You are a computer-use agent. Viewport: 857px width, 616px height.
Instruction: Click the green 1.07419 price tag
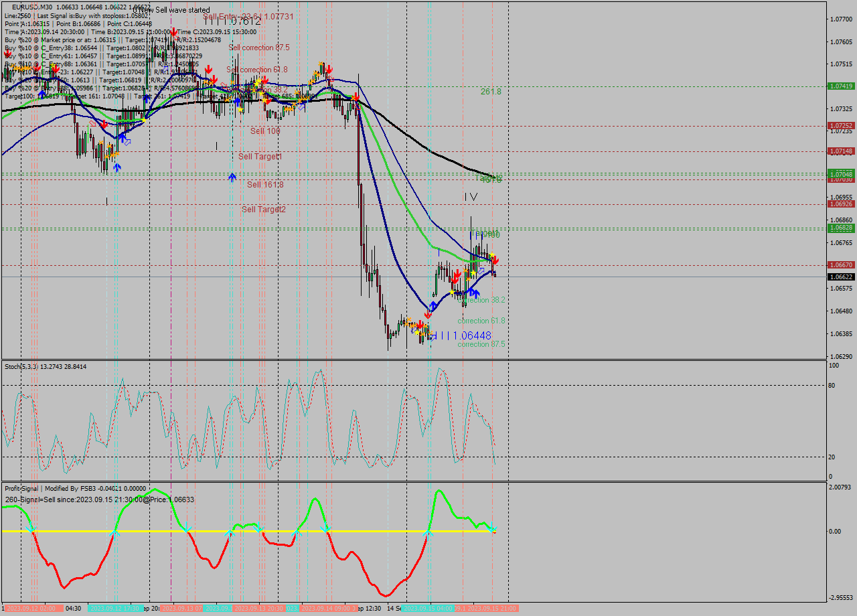coord(841,86)
